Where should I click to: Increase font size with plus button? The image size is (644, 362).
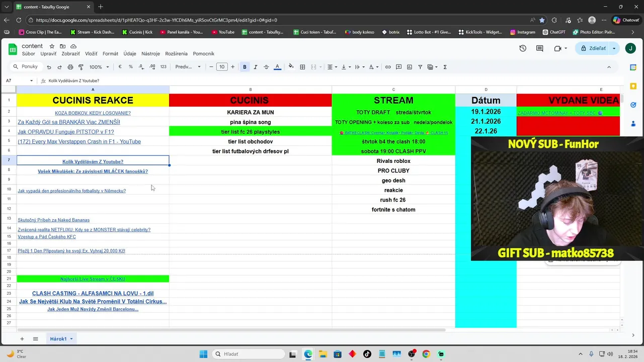232,67
